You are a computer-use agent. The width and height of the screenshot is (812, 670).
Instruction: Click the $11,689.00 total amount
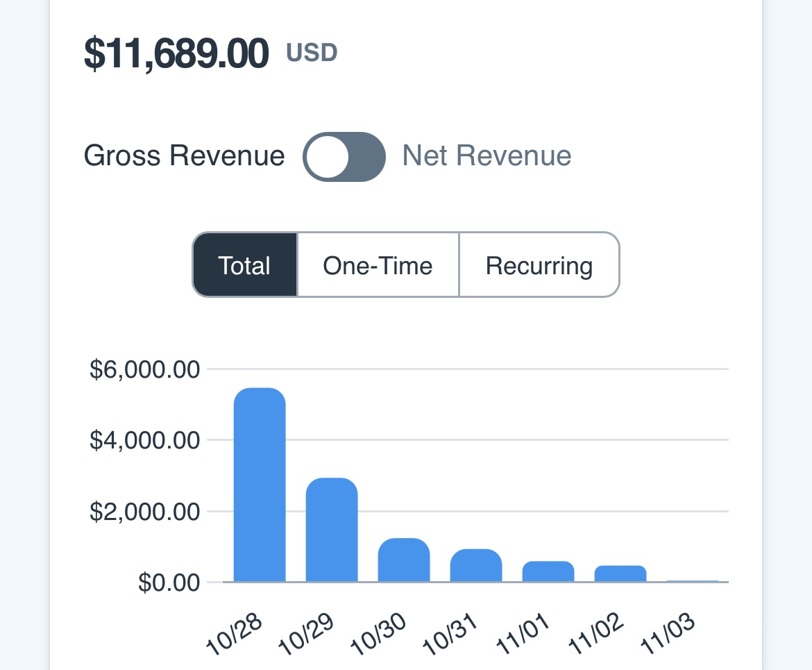(x=176, y=54)
